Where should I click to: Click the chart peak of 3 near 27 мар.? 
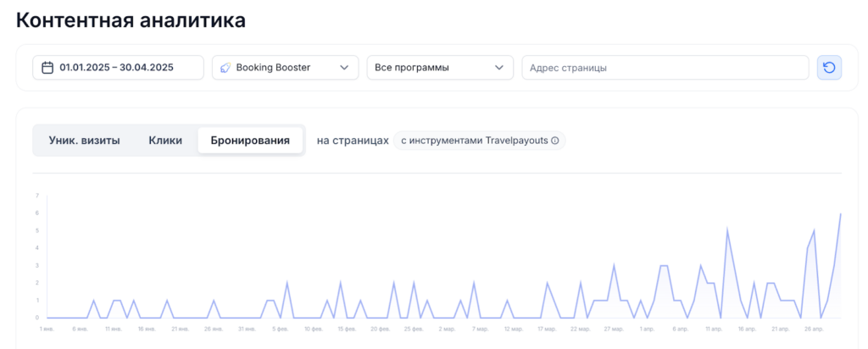click(x=614, y=265)
